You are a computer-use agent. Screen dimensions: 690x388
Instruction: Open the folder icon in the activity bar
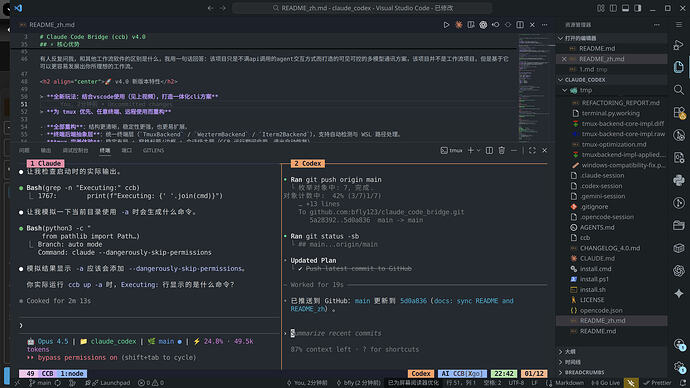click(678, 225)
